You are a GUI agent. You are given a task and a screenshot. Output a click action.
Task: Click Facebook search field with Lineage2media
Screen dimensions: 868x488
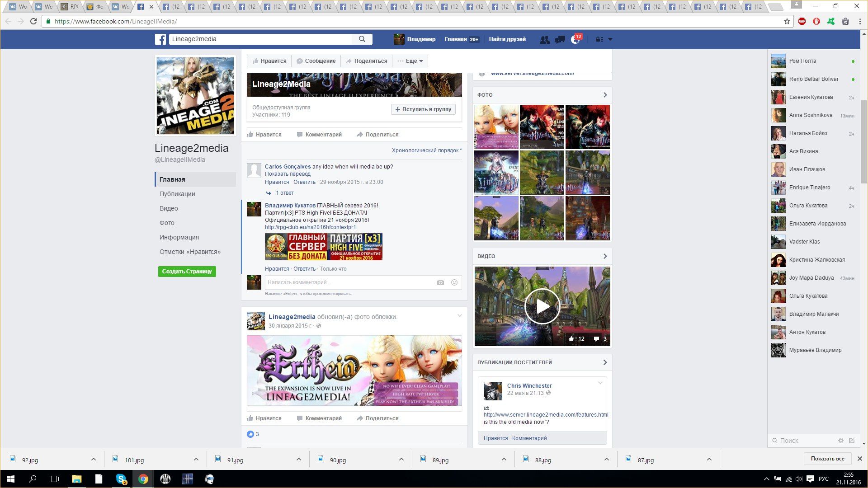pyautogui.click(x=261, y=39)
